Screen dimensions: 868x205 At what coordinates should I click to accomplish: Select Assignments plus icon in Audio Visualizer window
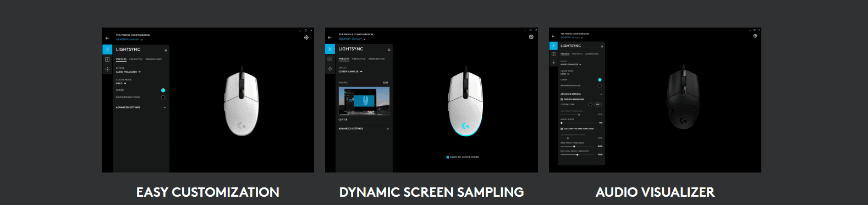tap(553, 54)
